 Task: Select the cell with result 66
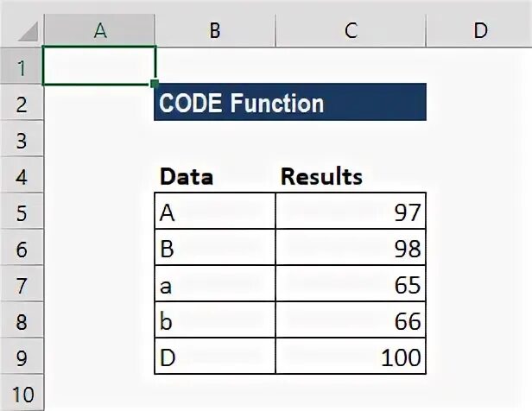[x=351, y=319]
